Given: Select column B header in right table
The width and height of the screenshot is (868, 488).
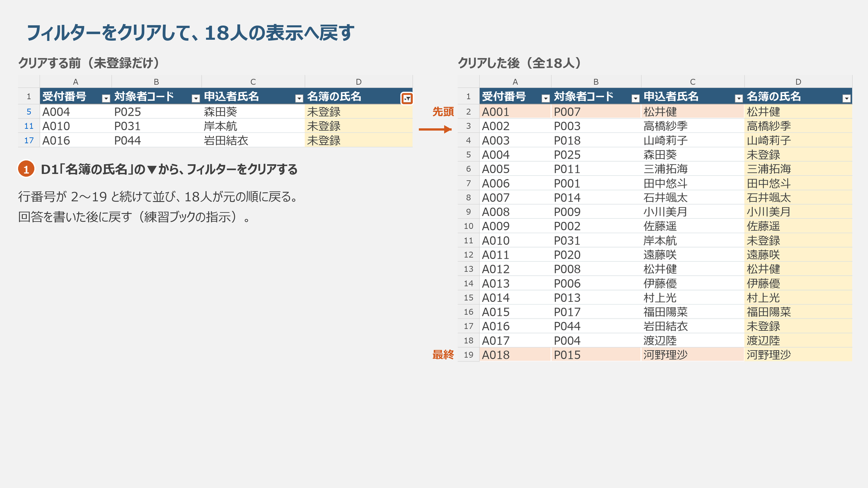Looking at the screenshot, I should (596, 82).
